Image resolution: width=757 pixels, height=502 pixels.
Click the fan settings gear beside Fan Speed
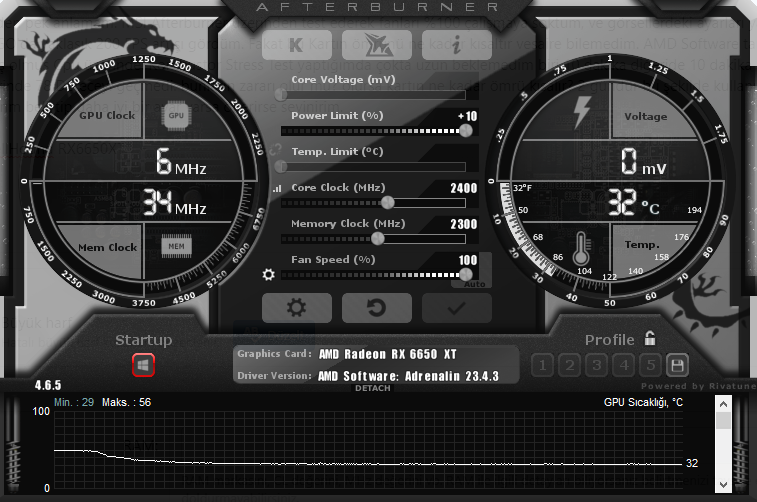(x=268, y=275)
